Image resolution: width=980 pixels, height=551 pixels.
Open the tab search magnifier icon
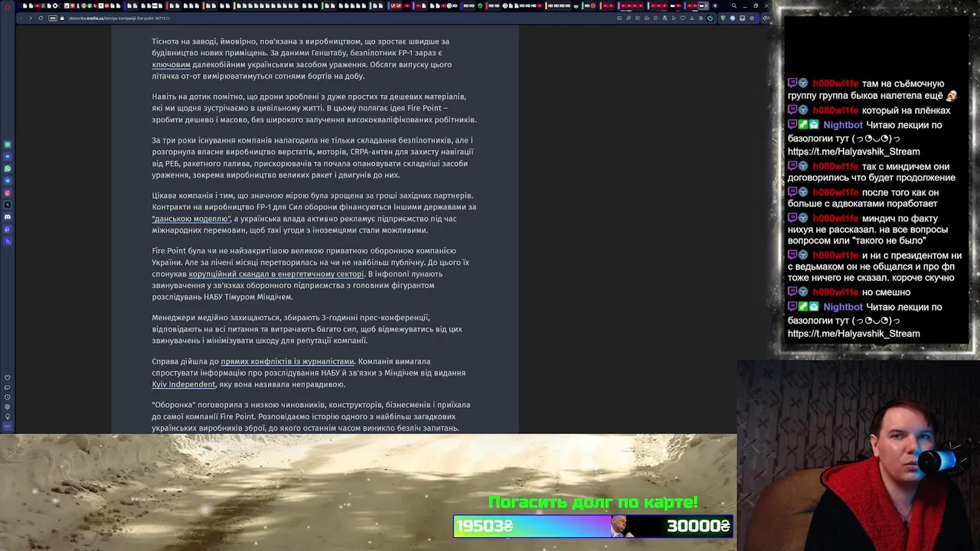pyautogui.click(x=734, y=6)
